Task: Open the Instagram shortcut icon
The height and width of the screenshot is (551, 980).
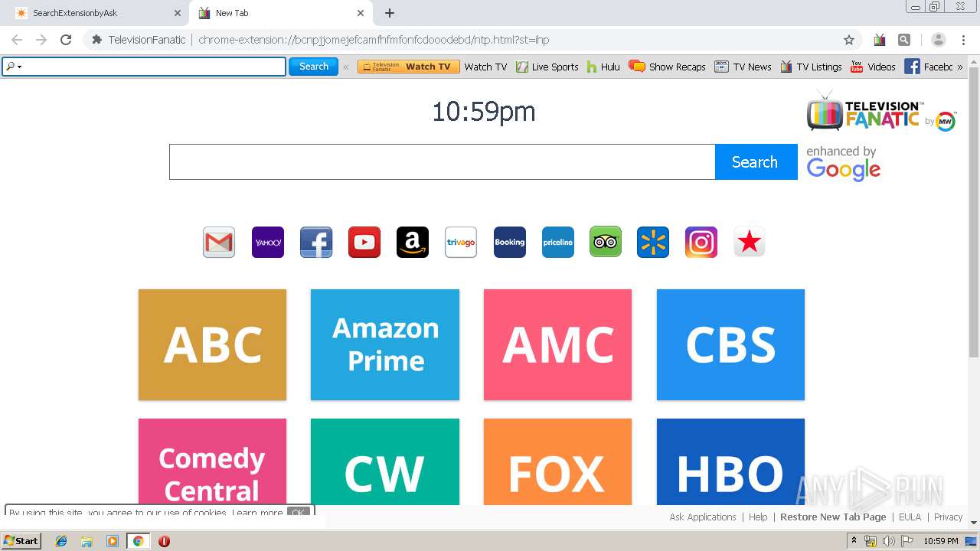Action: tap(701, 243)
